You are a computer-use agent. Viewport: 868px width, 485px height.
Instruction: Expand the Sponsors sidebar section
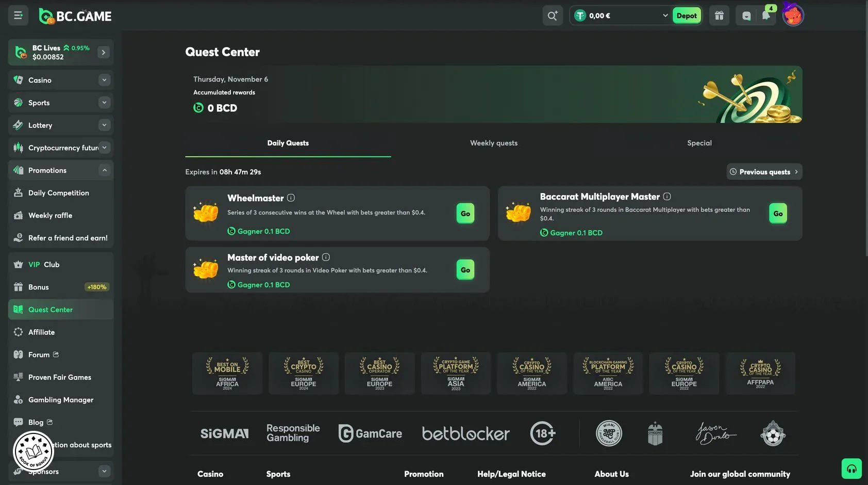click(x=104, y=471)
